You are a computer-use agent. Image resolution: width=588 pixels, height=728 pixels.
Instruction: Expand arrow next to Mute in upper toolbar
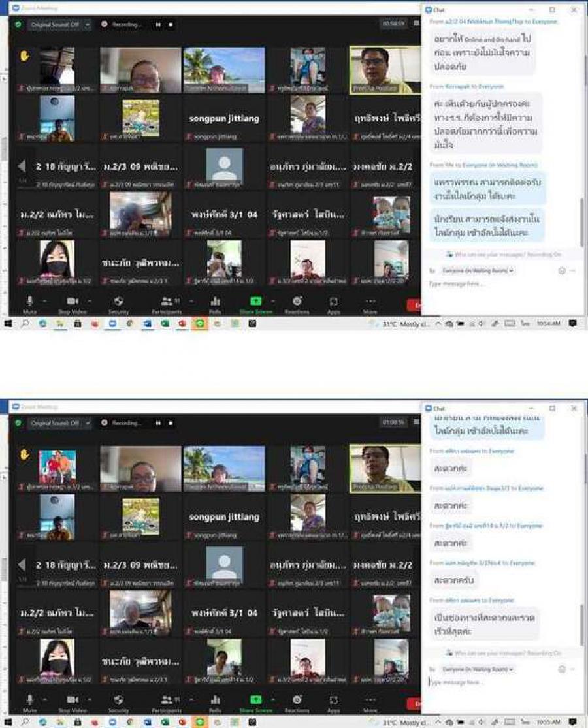[x=45, y=301]
